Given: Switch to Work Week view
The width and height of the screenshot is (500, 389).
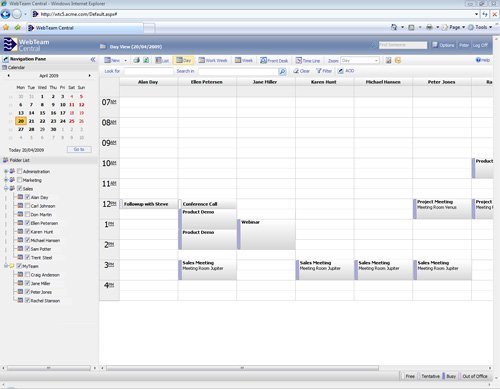Looking at the screenshot, I should pyautogui.click(x=213, y=60).
